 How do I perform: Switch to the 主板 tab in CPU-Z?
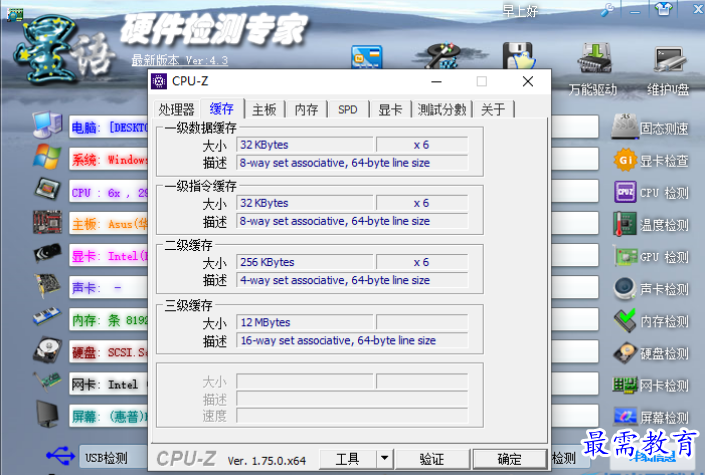pos(264,109)
